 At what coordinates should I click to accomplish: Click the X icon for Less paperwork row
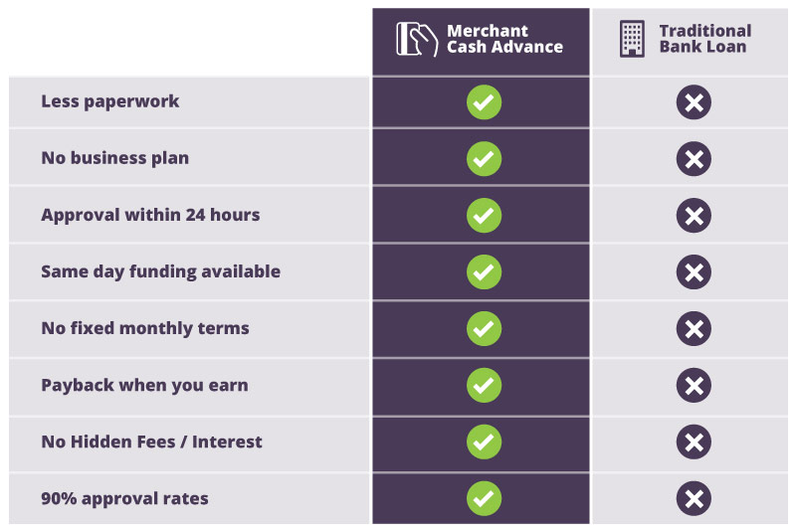pyautogui.click(x=694, y=102)
